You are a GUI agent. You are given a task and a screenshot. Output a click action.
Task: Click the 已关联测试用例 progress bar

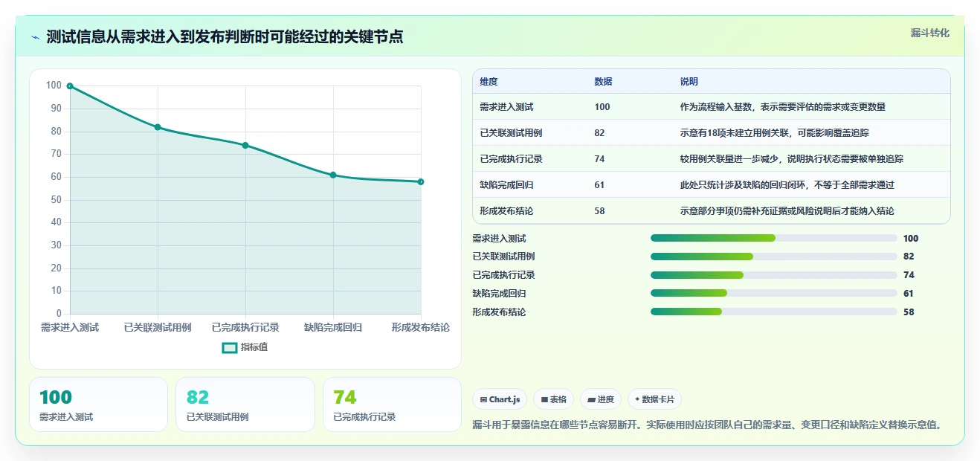point(773,257)
